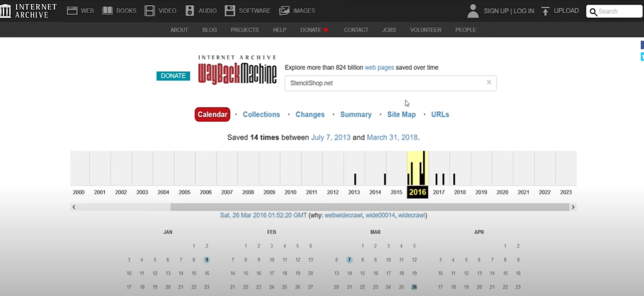Select year 2014 on the timeline
The width and height of the screenshot is (644, 296).
(375, 192)
